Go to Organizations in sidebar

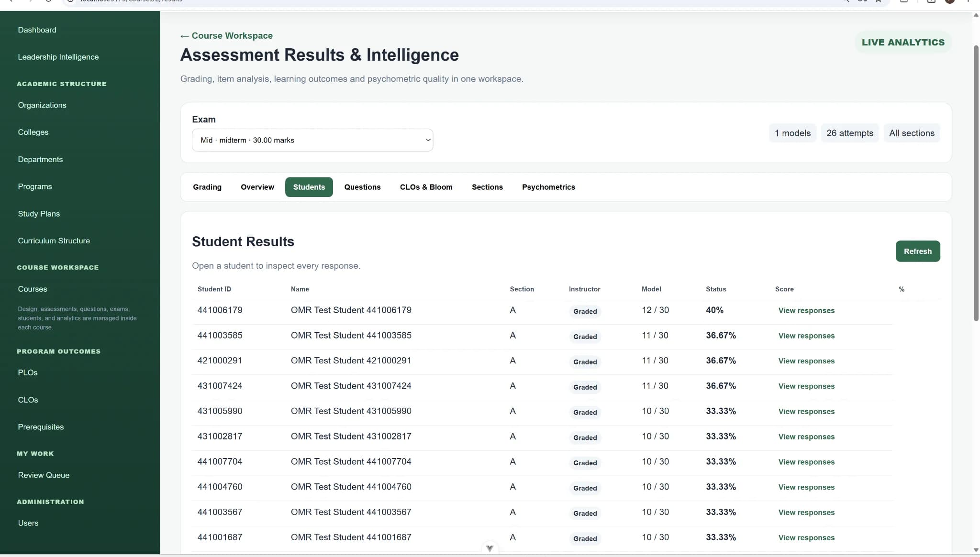click(x=42, y=105)
